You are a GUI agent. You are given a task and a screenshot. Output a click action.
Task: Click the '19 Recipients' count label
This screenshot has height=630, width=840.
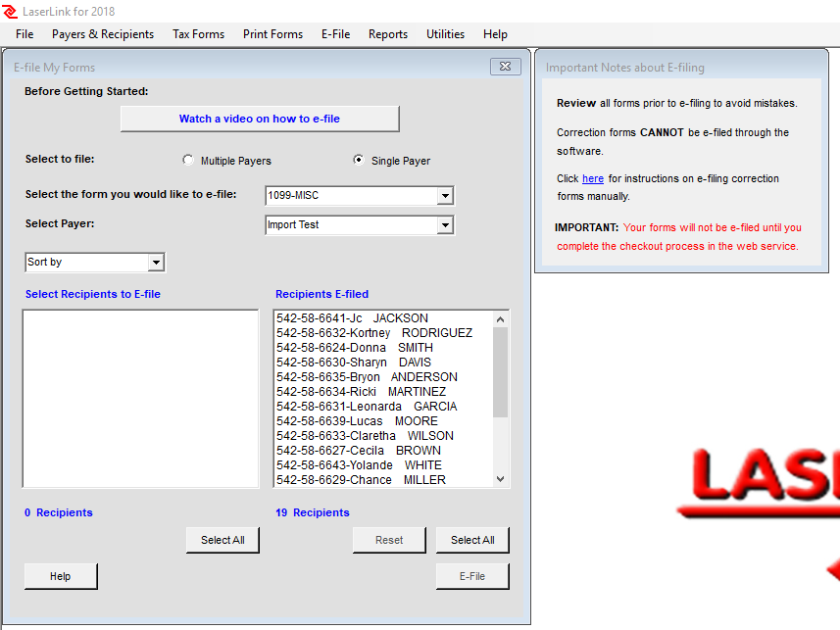(313, 512)
